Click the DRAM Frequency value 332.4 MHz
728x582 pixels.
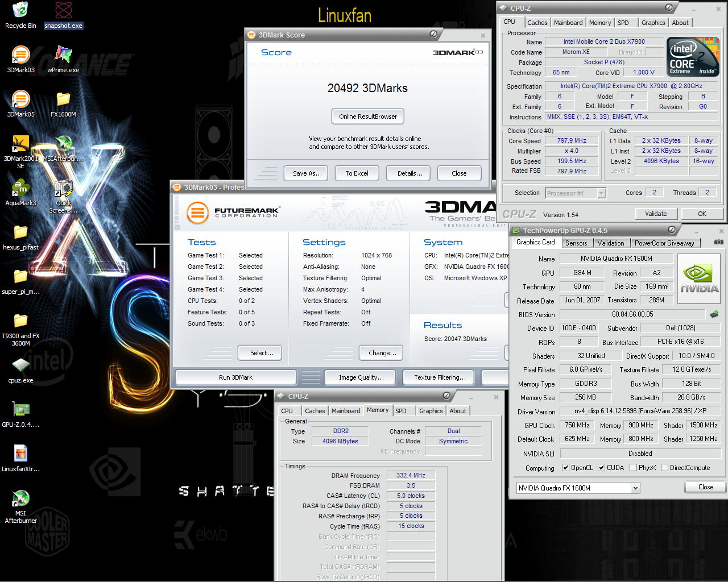click(411, 476)
